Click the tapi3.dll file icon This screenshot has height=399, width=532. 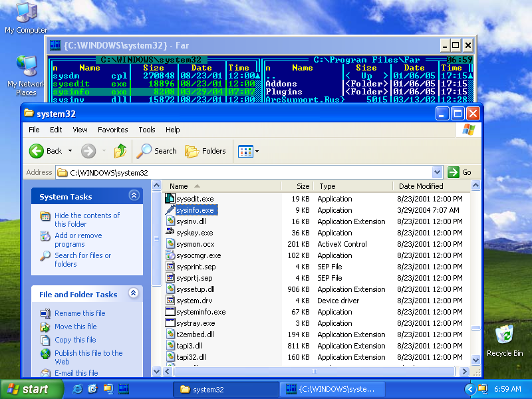point(170,345)
